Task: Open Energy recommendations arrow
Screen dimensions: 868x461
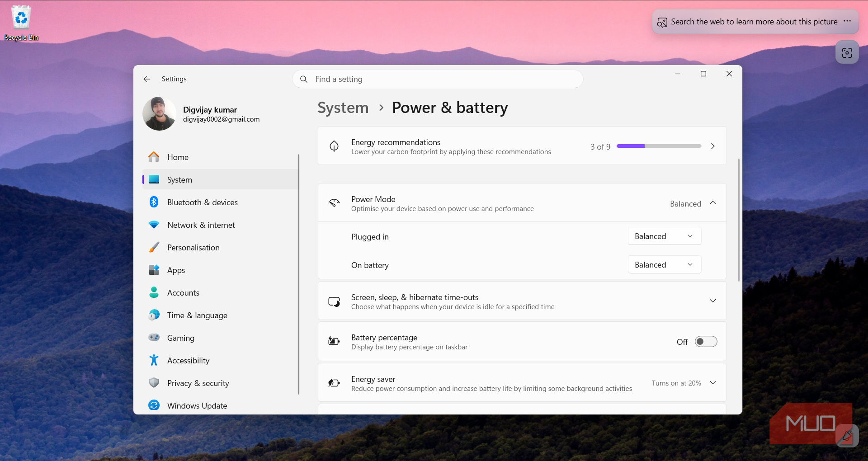Action: pyautogui.click(x=713, y=146)
